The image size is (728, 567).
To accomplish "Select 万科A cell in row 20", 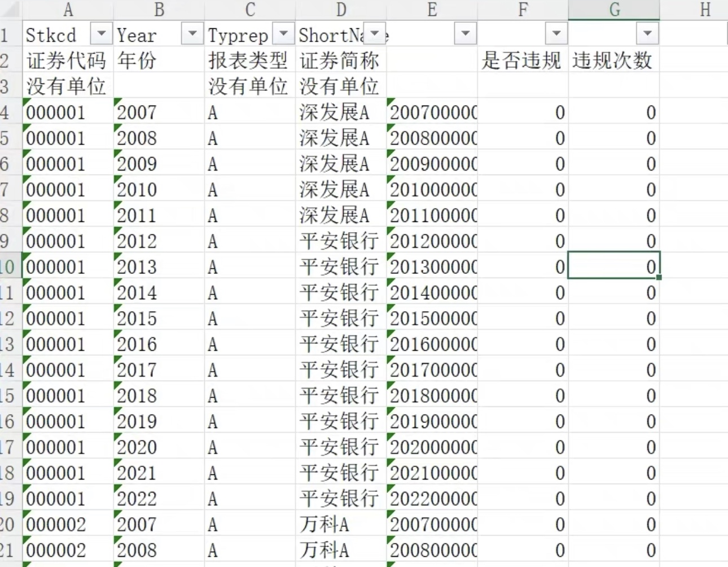I will 341,524.
